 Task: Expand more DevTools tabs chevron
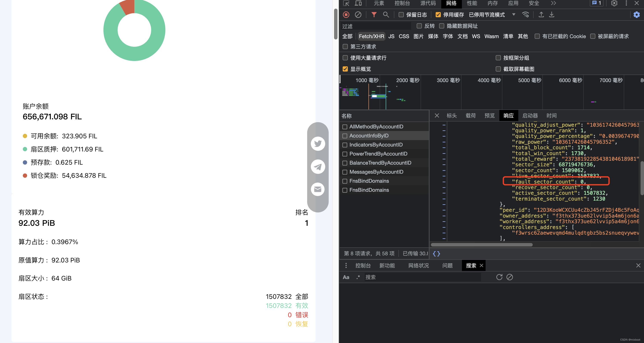[x=554, y=3]
